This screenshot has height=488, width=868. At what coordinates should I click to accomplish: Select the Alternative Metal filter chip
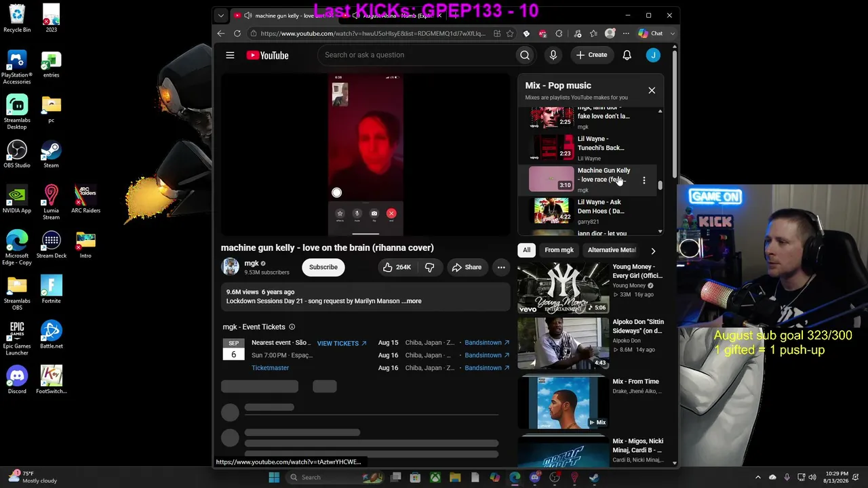point(612,250)
